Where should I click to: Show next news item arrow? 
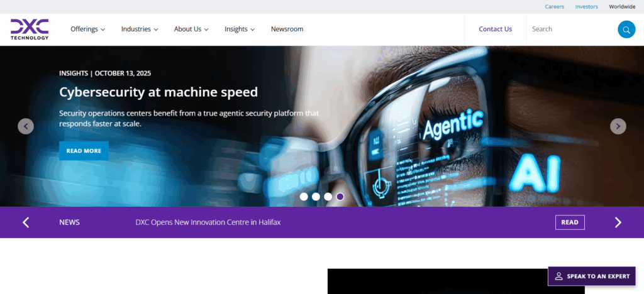[x=618, y=222]
